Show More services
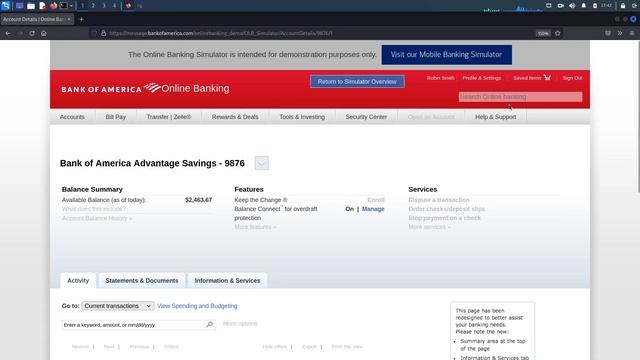The image size is (640, 360). pyautogui.click(x=429, y=227)
